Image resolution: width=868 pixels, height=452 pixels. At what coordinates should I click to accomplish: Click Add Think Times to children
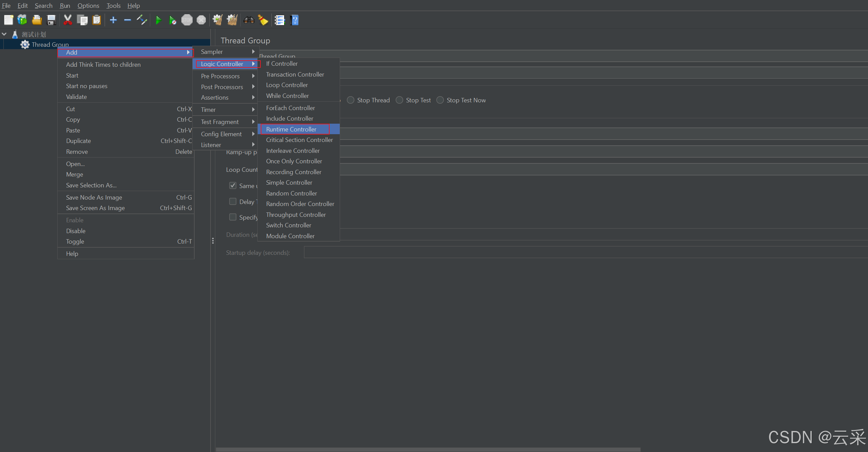(x=125, y=64)
